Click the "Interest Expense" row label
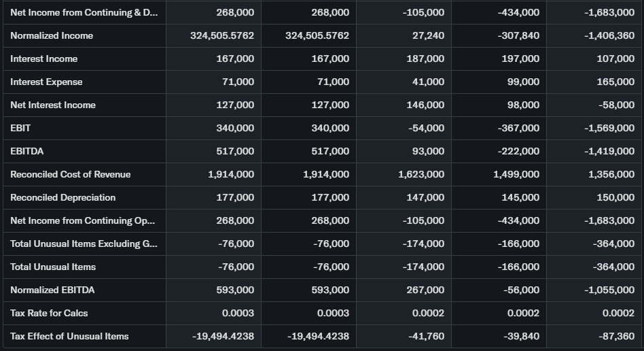 point(46,82)
